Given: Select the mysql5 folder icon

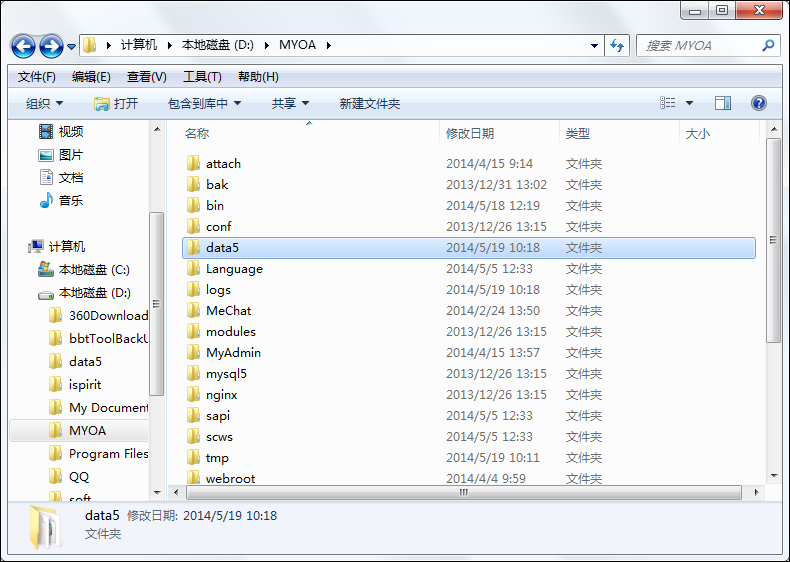Looking at the screenshot, I should point(193,373).
